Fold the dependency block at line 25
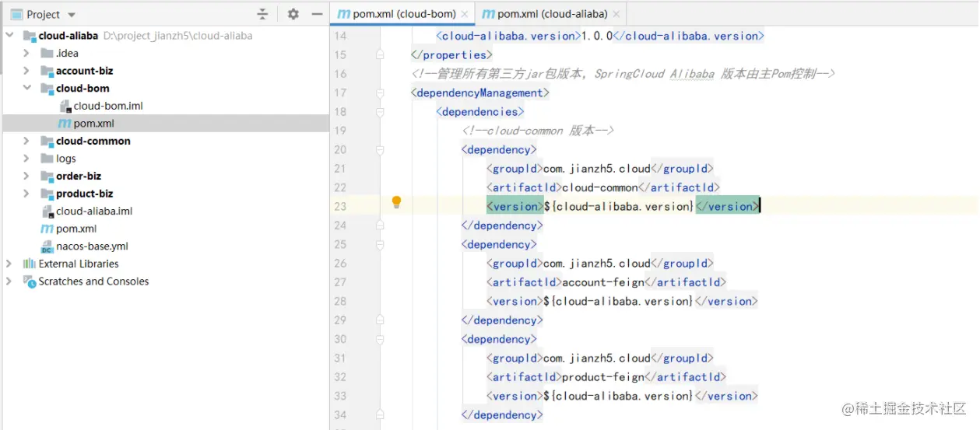Screen dimensions: 980x430 [x=380, y=244]
